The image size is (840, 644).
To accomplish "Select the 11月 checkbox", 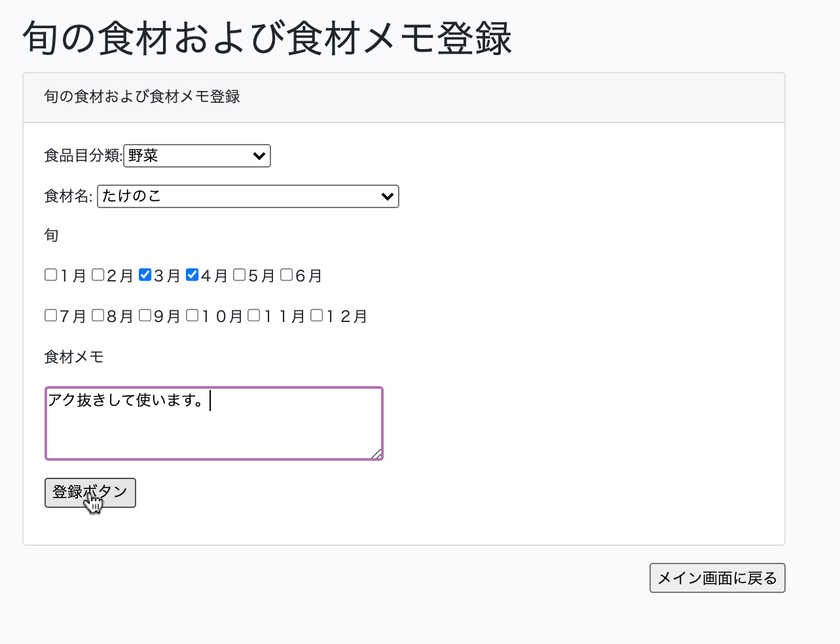I will point(254,315).
